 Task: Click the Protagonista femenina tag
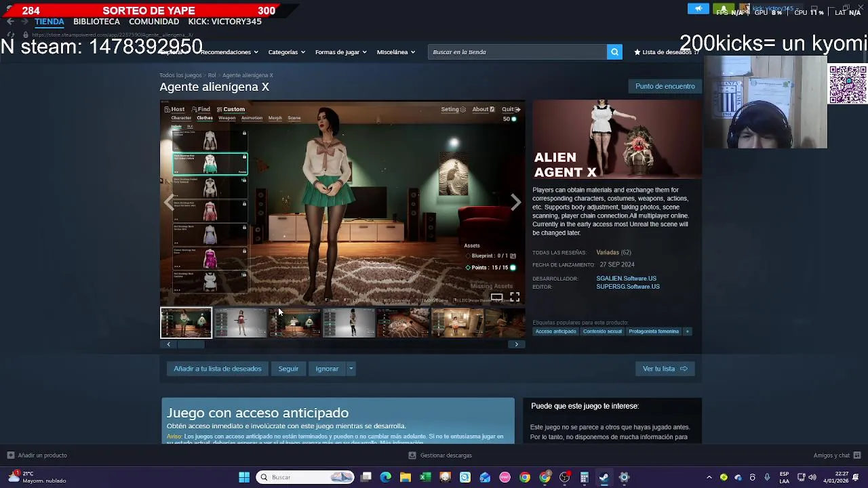coord(654,331)
